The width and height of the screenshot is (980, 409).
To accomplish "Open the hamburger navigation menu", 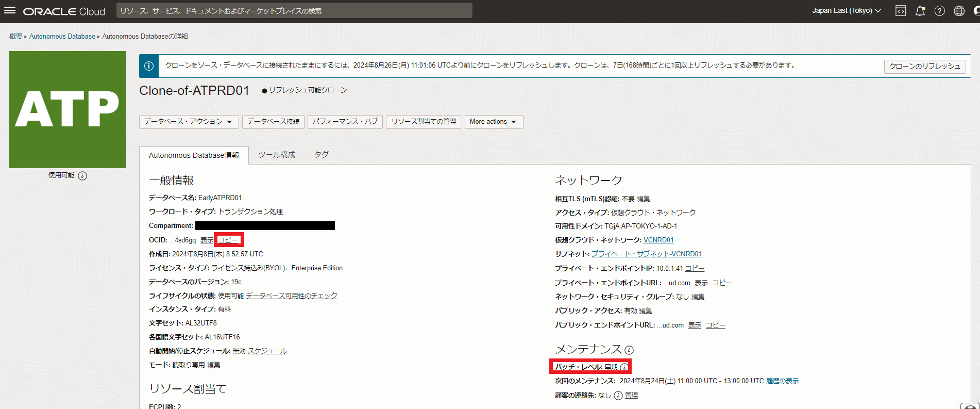I will tap(10, 11).
